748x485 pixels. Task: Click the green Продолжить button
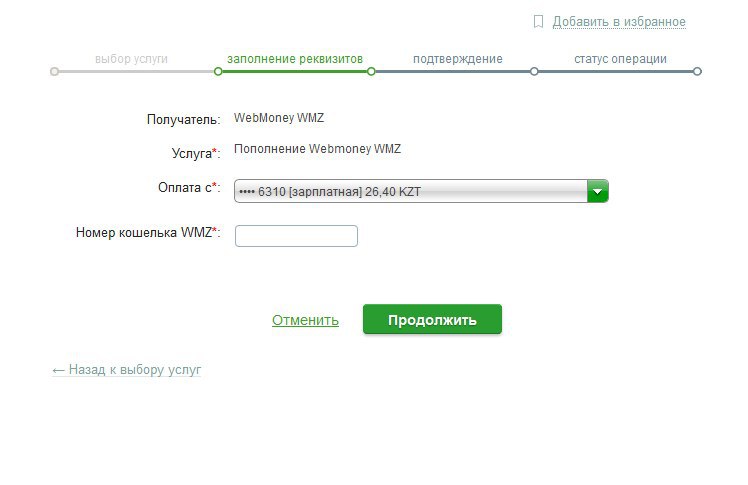click(x=432, y=320)
